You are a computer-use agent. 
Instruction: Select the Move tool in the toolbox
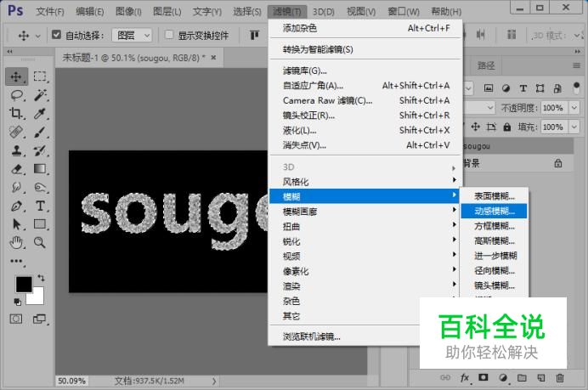(x=16, y=76)
